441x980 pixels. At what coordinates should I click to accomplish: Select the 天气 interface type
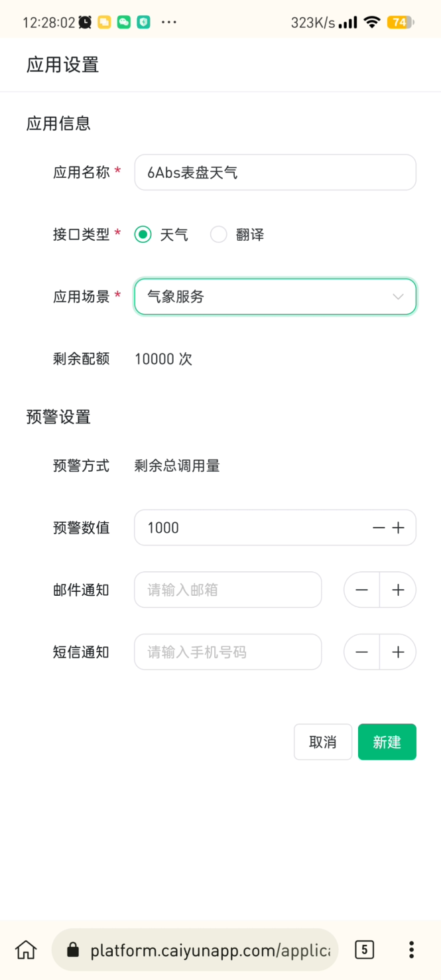[x=143, y=235]
